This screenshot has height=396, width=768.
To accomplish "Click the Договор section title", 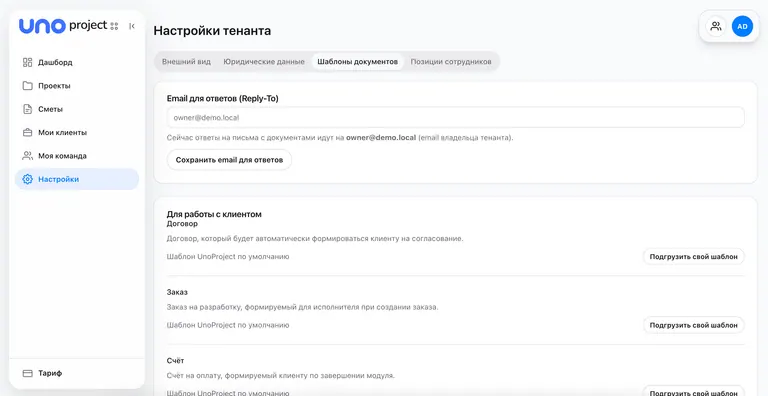I will tap(182, 223).
